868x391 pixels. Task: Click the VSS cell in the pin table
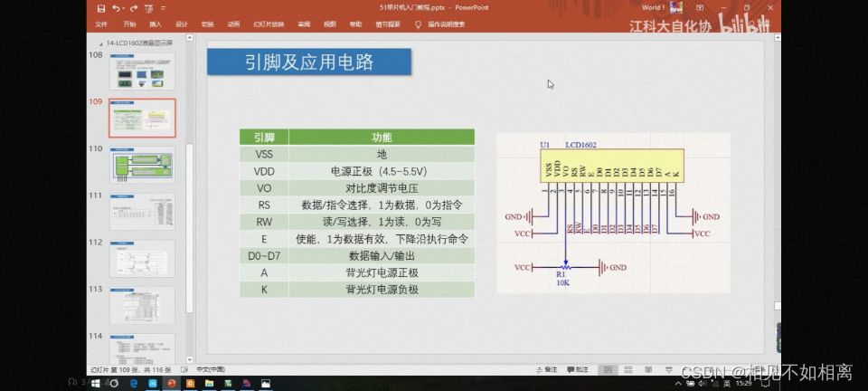coord(264,154)
